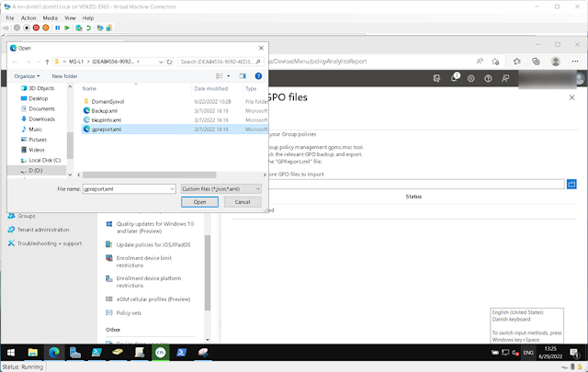Click the Turn Off VM toolbar icon
This screenshot has height=372, width=588.
pos(27,28)
